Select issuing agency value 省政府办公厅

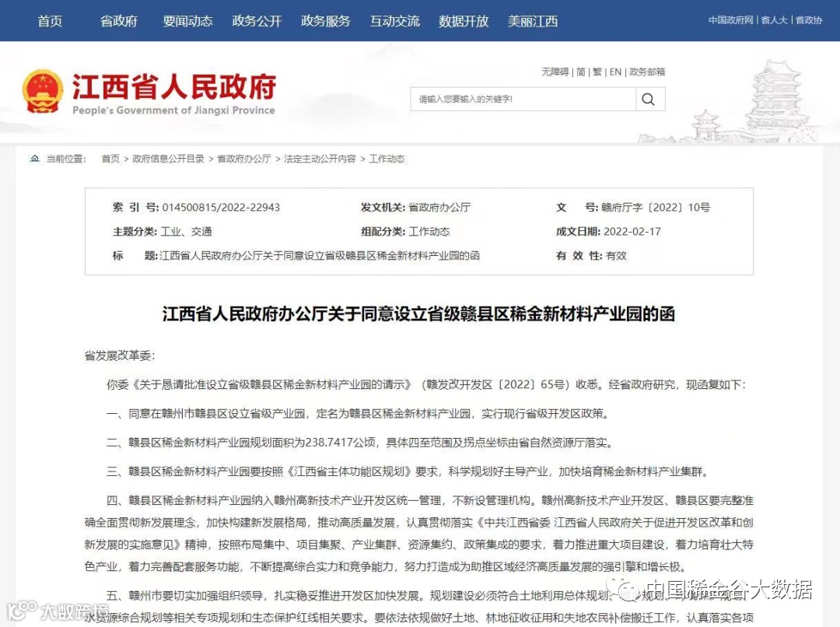[x=439, y=208]
